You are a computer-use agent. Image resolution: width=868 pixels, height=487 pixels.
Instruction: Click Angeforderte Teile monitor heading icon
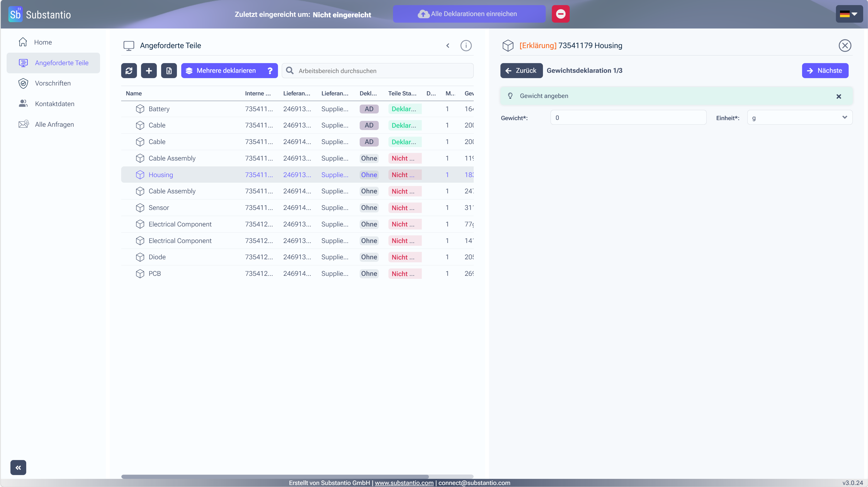pyautogui.click(x=129, y=46)
